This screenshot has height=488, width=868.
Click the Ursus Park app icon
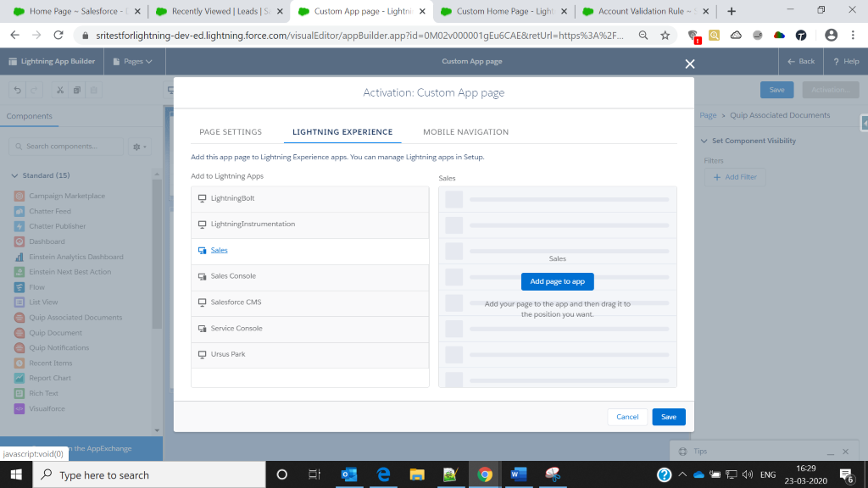[x=202, y=354]
